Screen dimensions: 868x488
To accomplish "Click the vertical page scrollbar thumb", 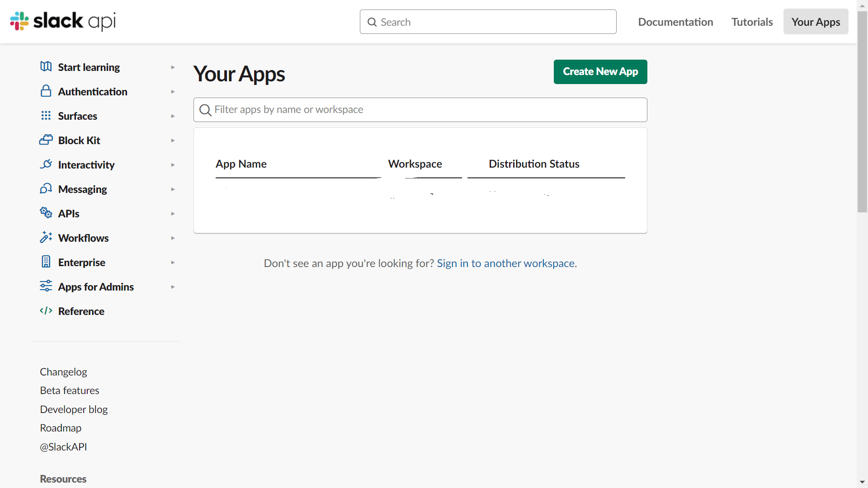I will [x=862, y=112].
